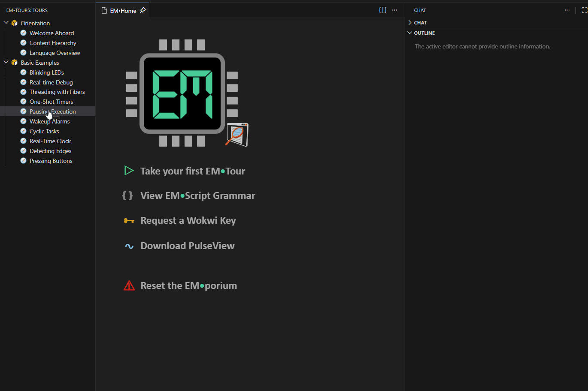The image size is (588, 391).
Task: Click the maximize panel icon beside Chat
Action: (x=584, y=10)
